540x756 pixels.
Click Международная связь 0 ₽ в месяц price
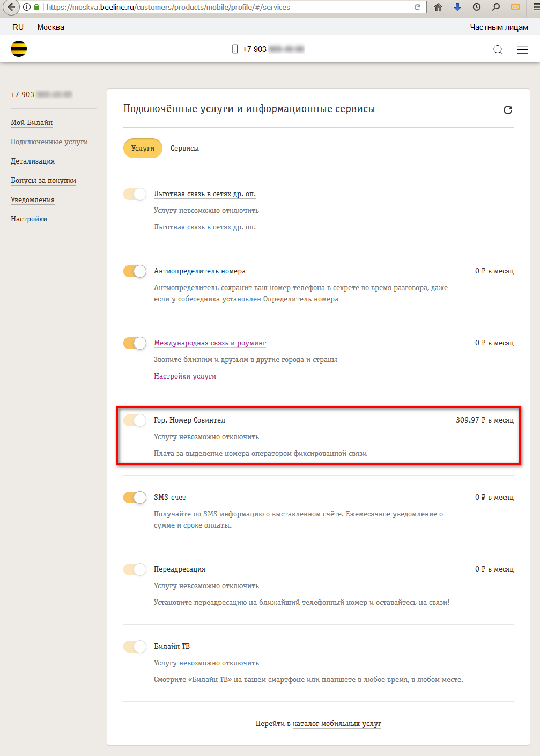(x=494, y=343)
